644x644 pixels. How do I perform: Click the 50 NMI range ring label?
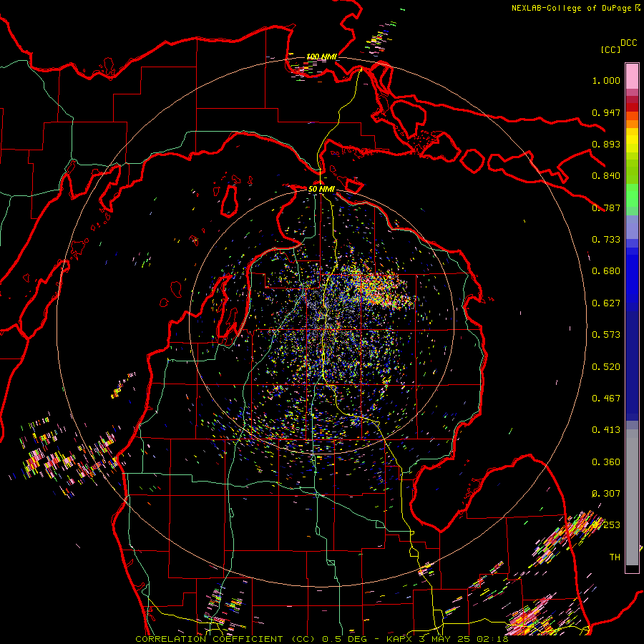pyautogui.click(x=321, y=189)
